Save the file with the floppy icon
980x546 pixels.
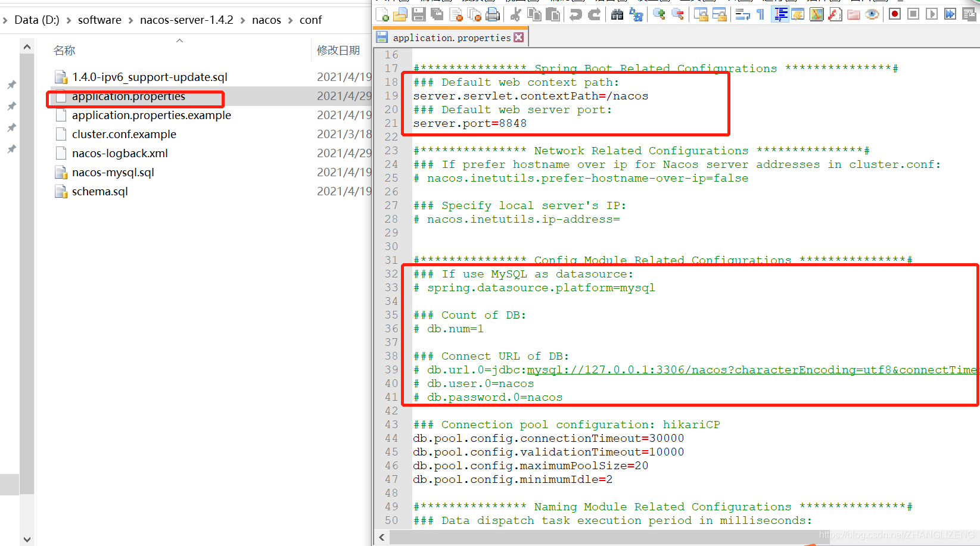click(x=419, y=14)
